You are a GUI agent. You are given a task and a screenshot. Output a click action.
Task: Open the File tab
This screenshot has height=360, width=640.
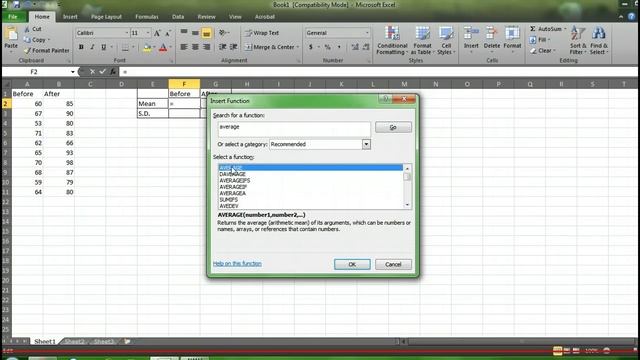(13, 17)
